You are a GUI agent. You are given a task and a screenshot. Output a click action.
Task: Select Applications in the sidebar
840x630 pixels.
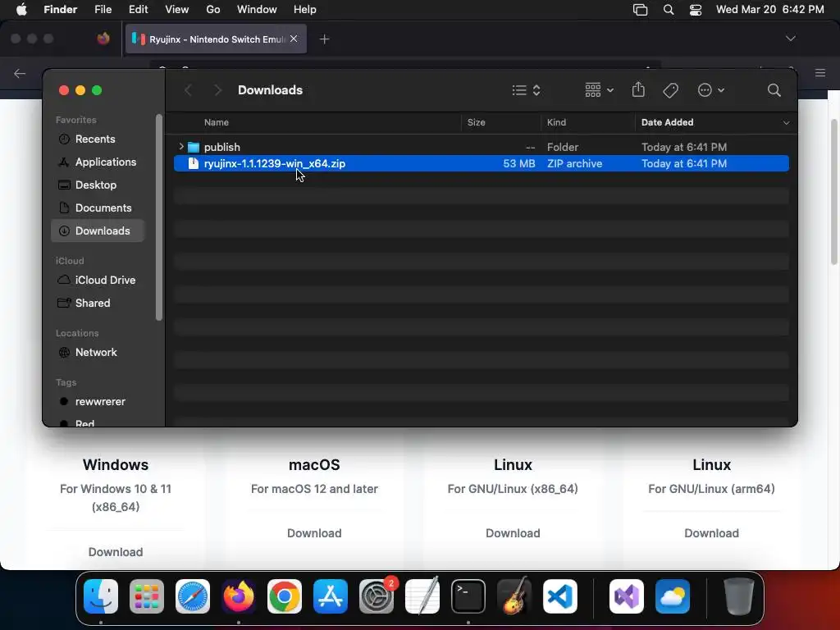pyautogui.click(x=98, y=162)
